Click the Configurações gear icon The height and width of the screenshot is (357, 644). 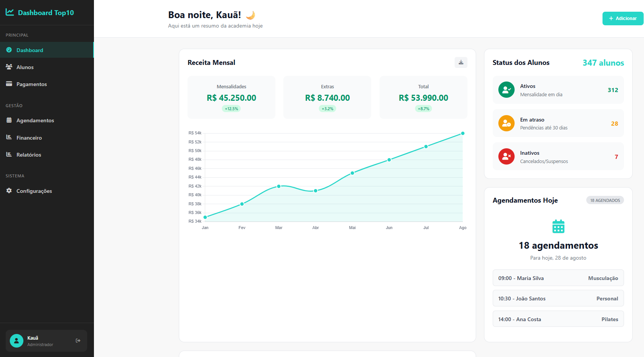[9, 191]
